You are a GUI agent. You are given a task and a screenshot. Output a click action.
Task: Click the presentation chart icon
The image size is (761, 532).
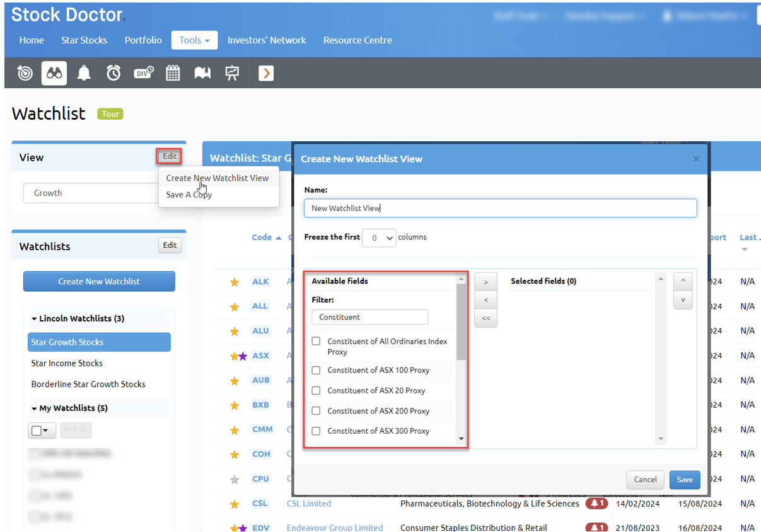tap(232, 73)
